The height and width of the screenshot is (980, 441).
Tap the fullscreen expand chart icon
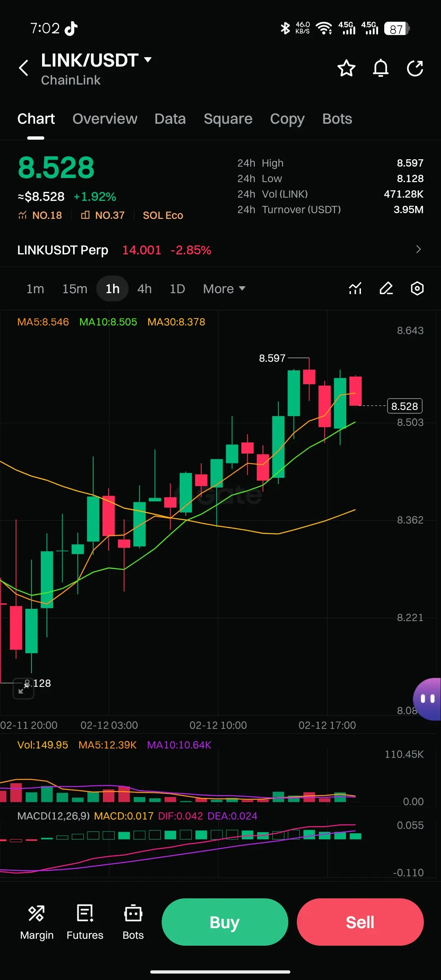tap(23, 688)
